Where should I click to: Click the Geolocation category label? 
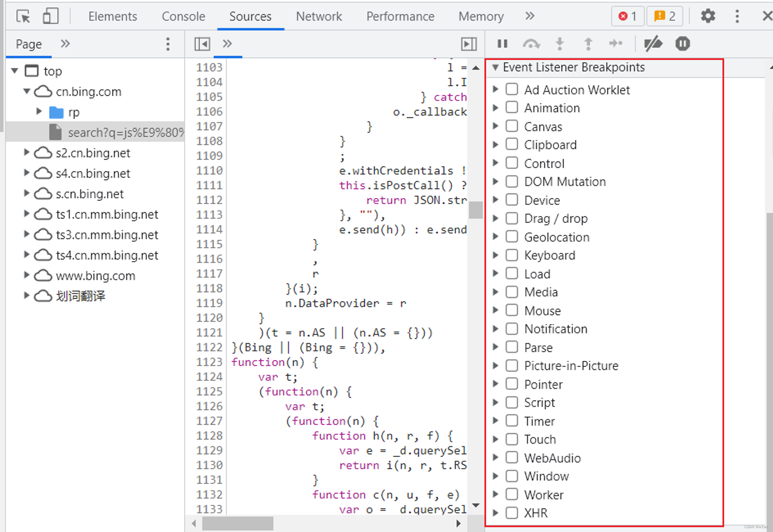557,237
